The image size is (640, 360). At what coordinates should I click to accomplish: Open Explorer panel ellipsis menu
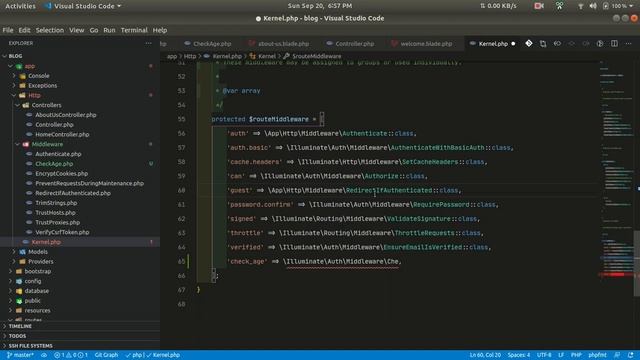pyautogui.click(x=149, y=43)
